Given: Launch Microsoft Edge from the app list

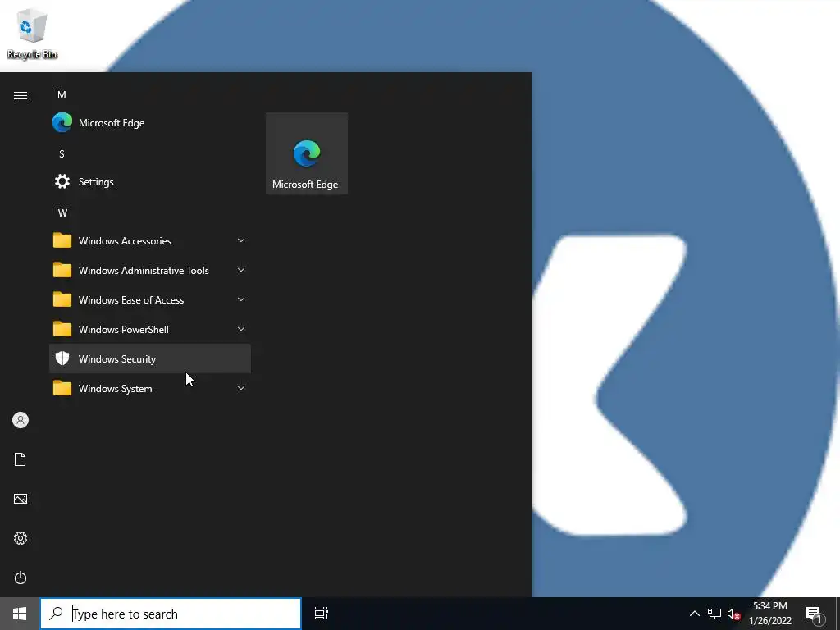Looking at the screenshot, I should click(150, 123).
